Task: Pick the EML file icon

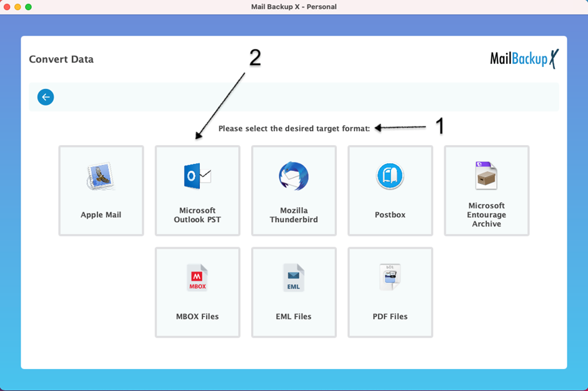Action: coord(294,278)
